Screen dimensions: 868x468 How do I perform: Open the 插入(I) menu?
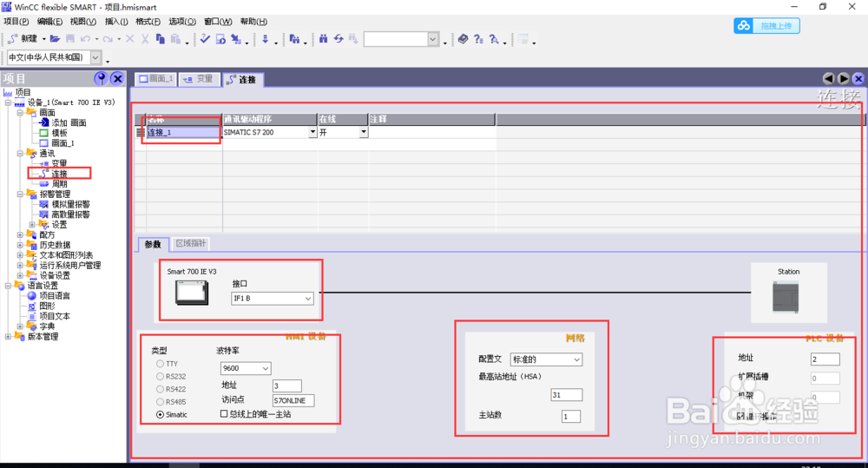(x=116, y=22)
